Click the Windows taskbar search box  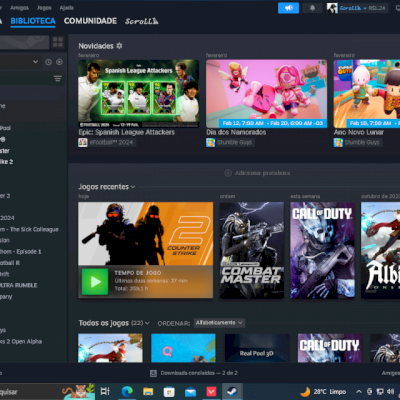click(x=47, y=391)
